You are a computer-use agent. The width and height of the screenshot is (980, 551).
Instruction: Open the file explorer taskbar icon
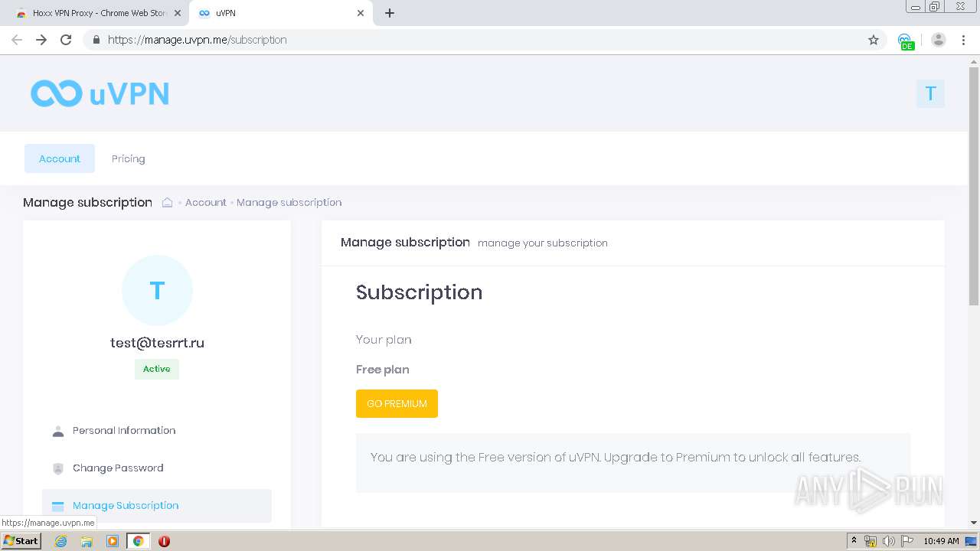pyautogui.click(x=87, y=541)
